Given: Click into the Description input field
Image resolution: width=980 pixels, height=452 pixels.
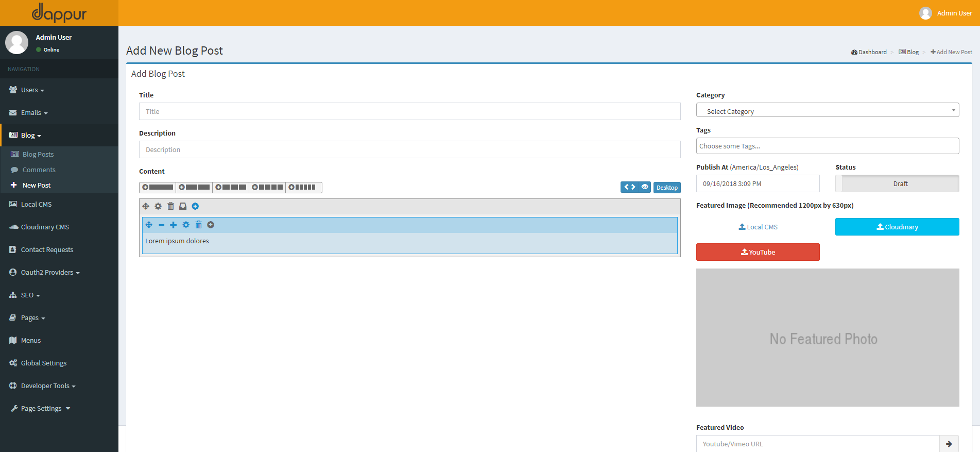Looking at the screenshot, I should tap(409, 149).
